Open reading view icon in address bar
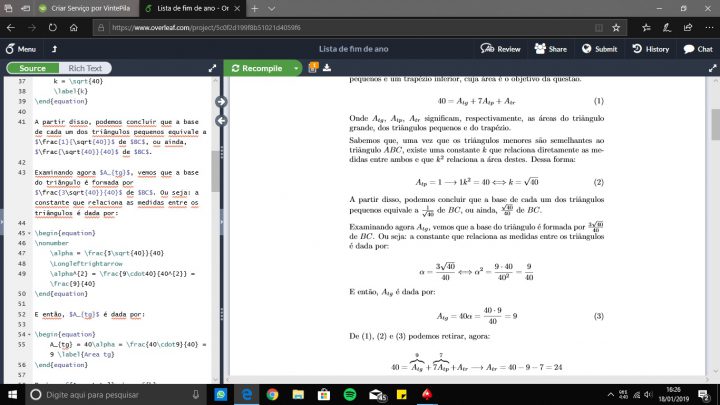The width and height of the screenshot is (720, 405). 599,28
